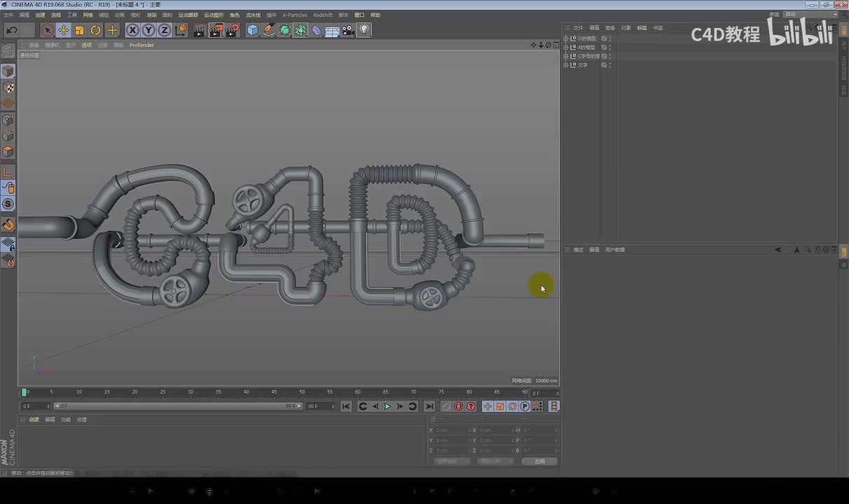This screenshot has width=849, height=504.
Task: Open the Camera object icon
Action: 348,30
